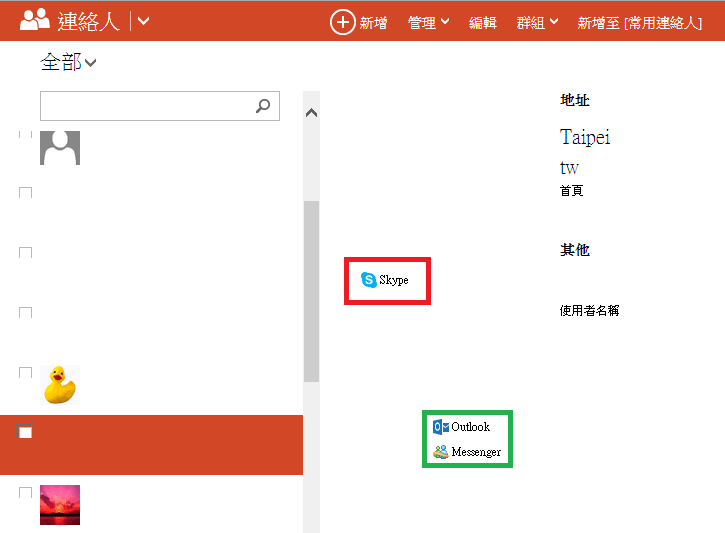Click the contact list scrollbar thumb
Screen dimensions: 725x533
click(311, 291)
